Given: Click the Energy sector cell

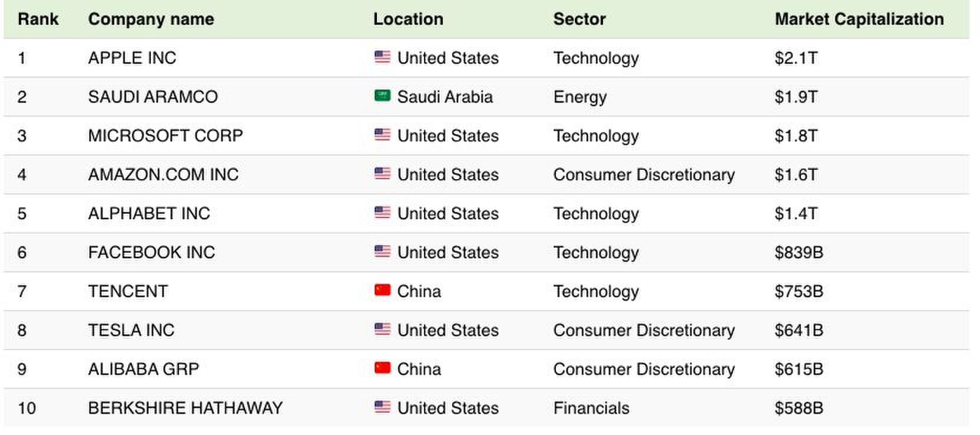Looking at the screenshot, I should [x=580, y=97].
